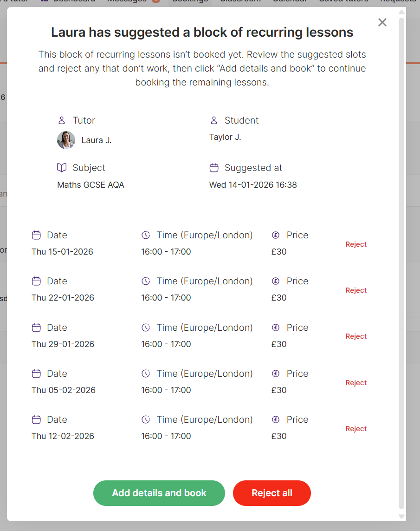Click the book icon beside Subject
Viewport: 420px width, 531px height.
coord(62,168)
